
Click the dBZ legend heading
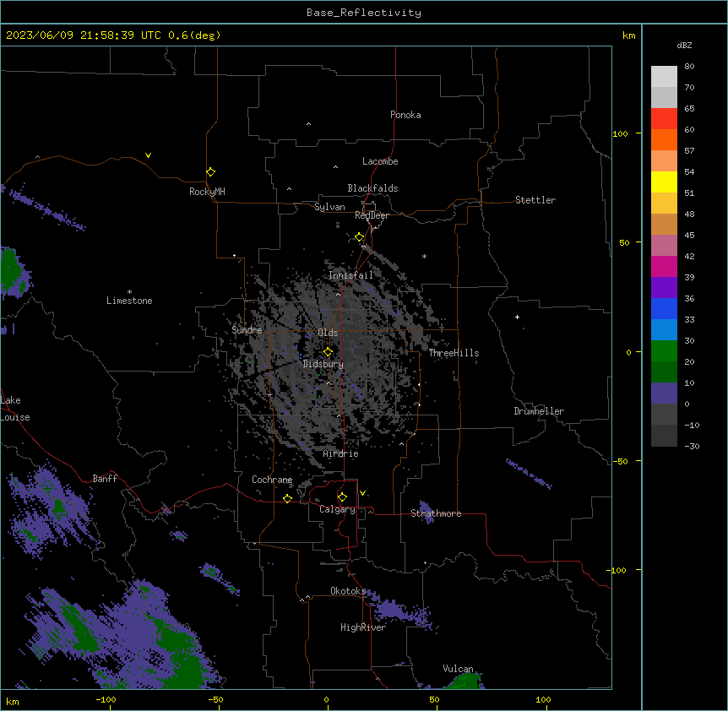pos(684,45)
